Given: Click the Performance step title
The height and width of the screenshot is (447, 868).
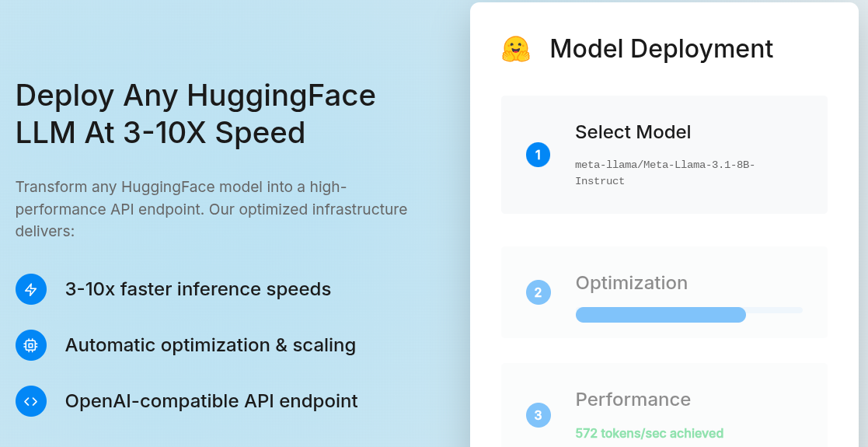Looking at the screenshot, I should coord(633,400).
